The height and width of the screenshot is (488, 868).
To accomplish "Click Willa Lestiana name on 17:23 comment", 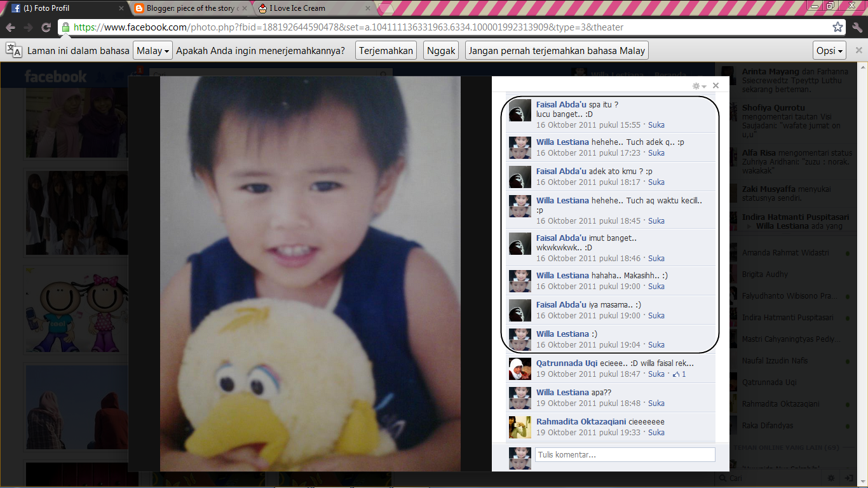I will click(562, 142).
